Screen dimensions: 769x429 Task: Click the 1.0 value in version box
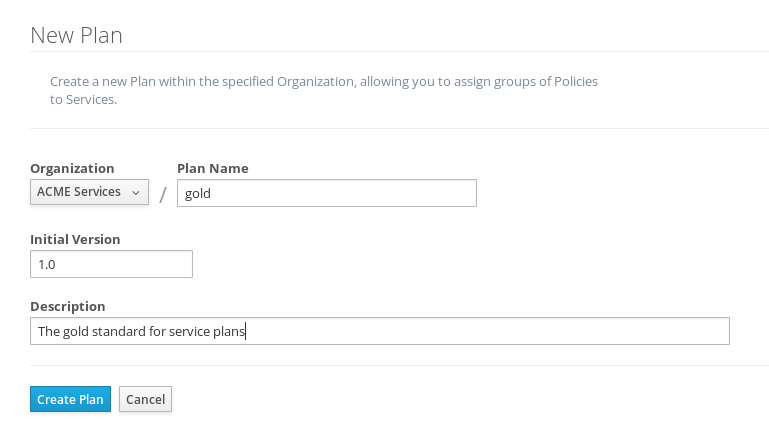47,265
